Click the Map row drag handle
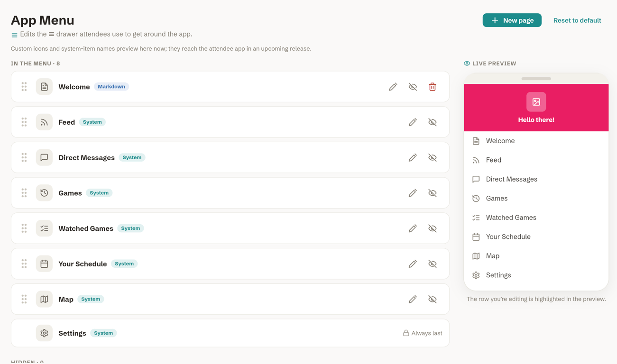Screen dimensions: 617x364 tap(24, 299)
